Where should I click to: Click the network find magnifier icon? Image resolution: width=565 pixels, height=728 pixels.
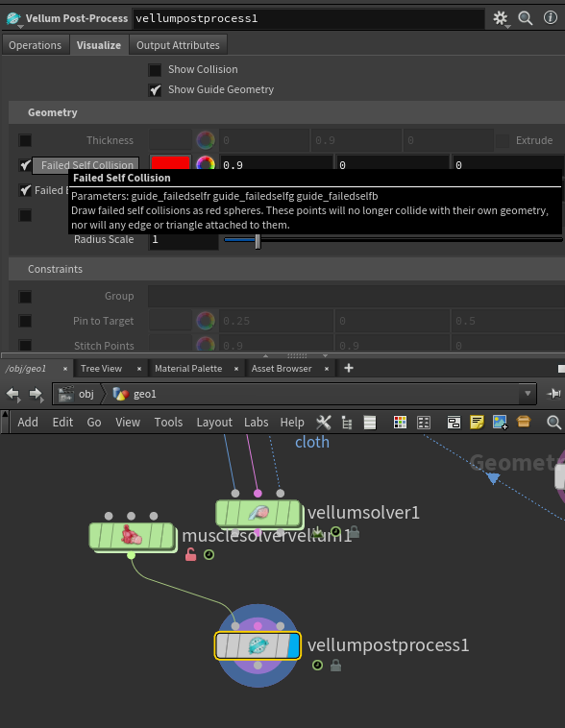[553, 422]
